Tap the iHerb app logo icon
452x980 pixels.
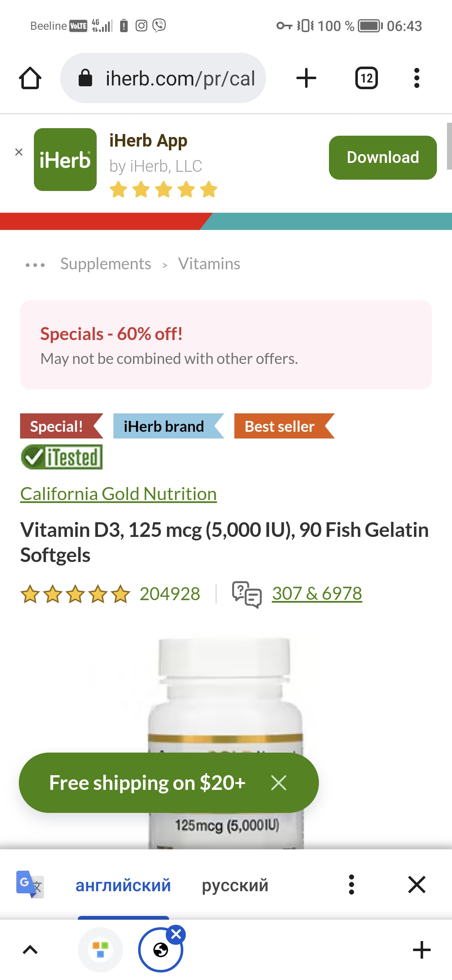click(x=65, y=160)
